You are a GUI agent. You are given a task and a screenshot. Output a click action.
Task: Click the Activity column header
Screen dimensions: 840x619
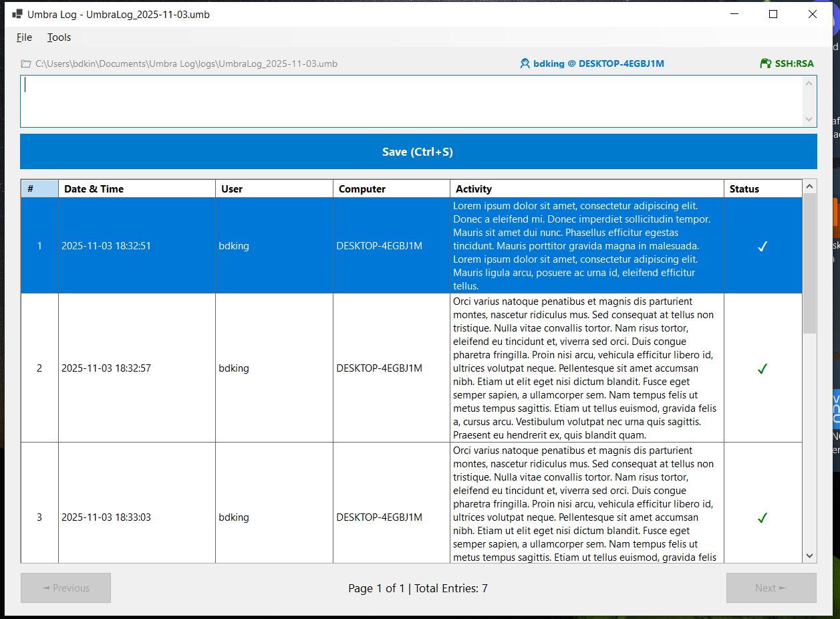point(586,189)
